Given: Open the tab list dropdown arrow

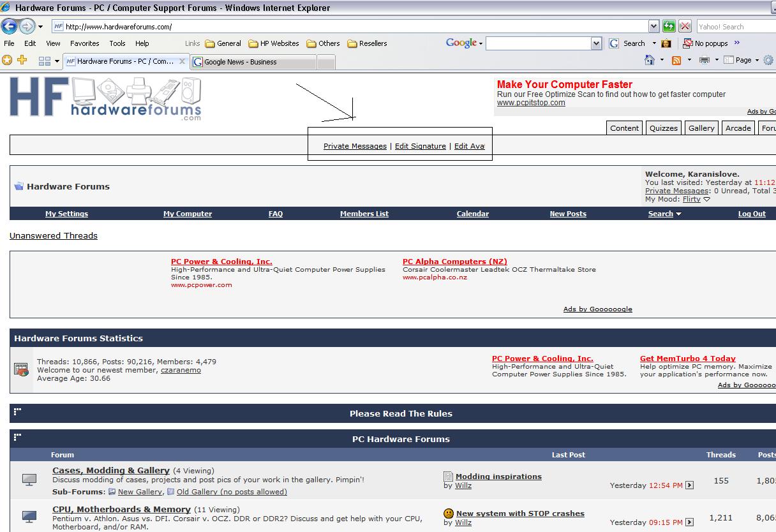Looking at the screenshot, I should pyautogui.click(x=57, y=61).
